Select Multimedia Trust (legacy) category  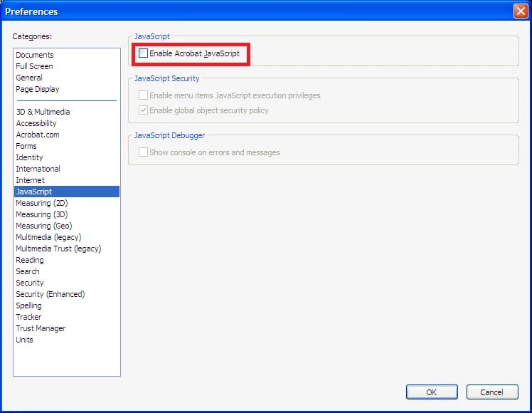tap(58, 249)
